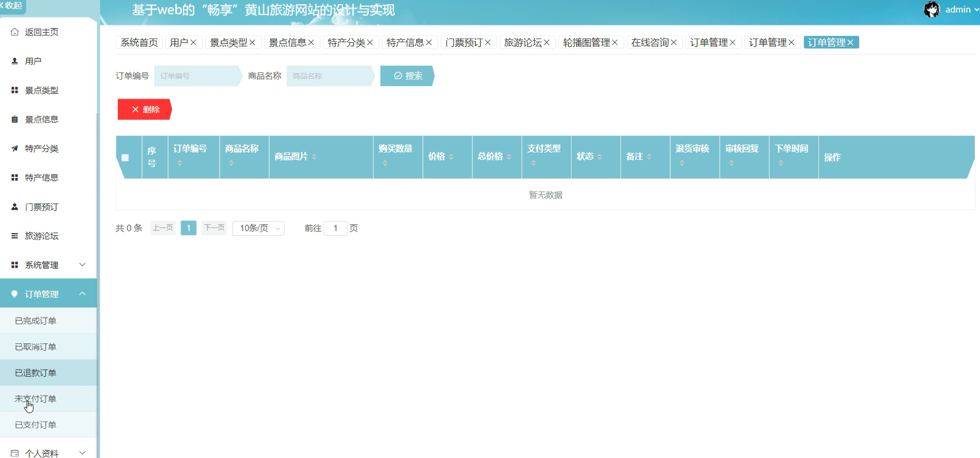
Task: Close the 景点信息 tab
Action: pyautogui.click(x=311, y=42)
